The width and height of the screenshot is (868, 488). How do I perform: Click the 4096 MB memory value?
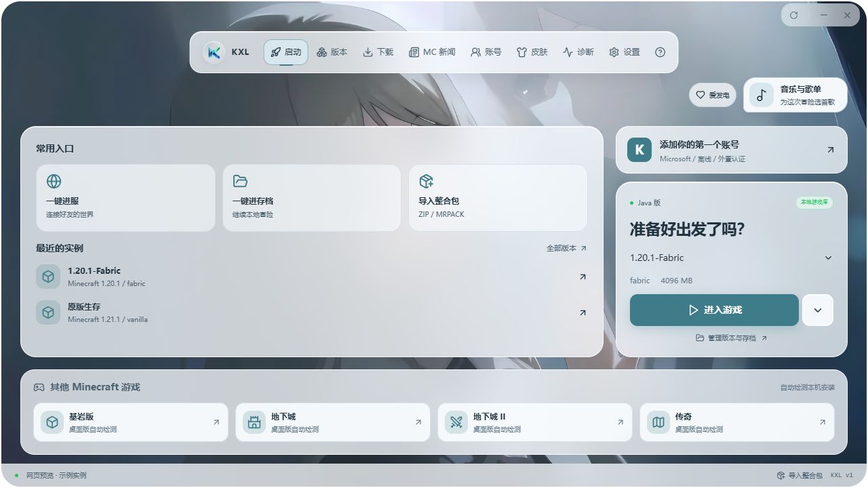pos(676,281)
